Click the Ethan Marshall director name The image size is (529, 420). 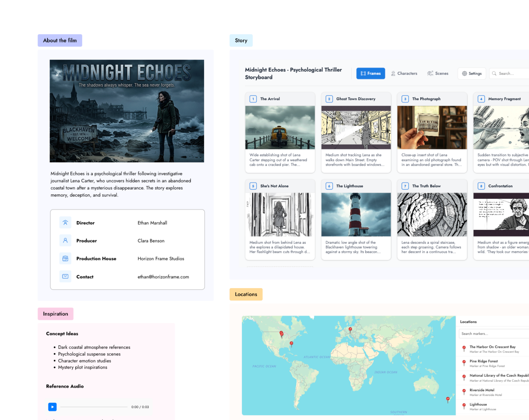point(152,223)
